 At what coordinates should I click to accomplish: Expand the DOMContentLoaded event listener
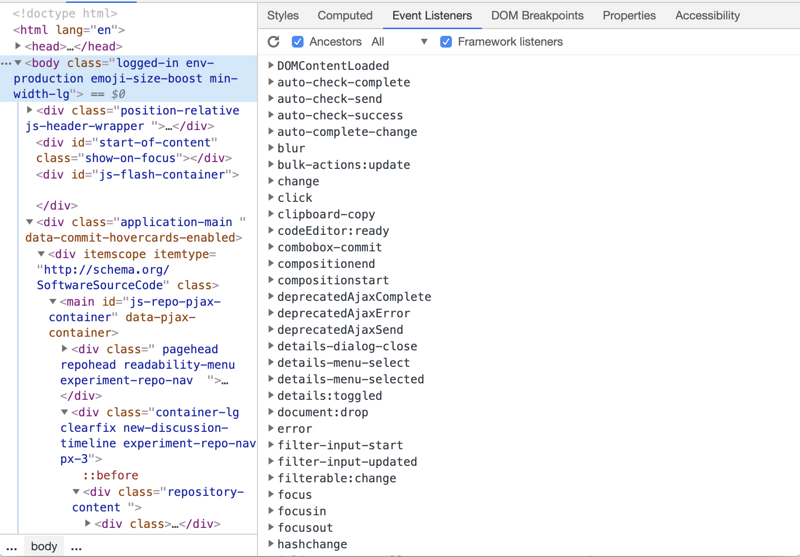click(272, 66)
